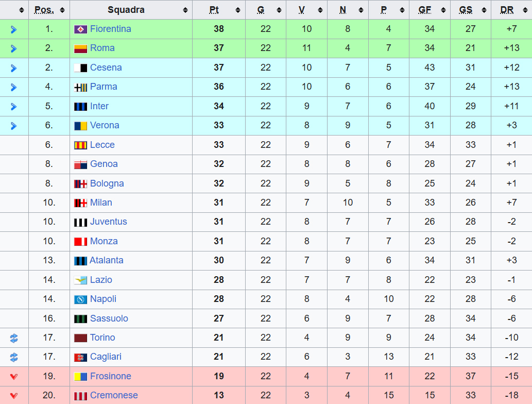The height and width of the screenshot is (404, 532).
Task: Open the Atalanta team link
Action: point(107,260)
